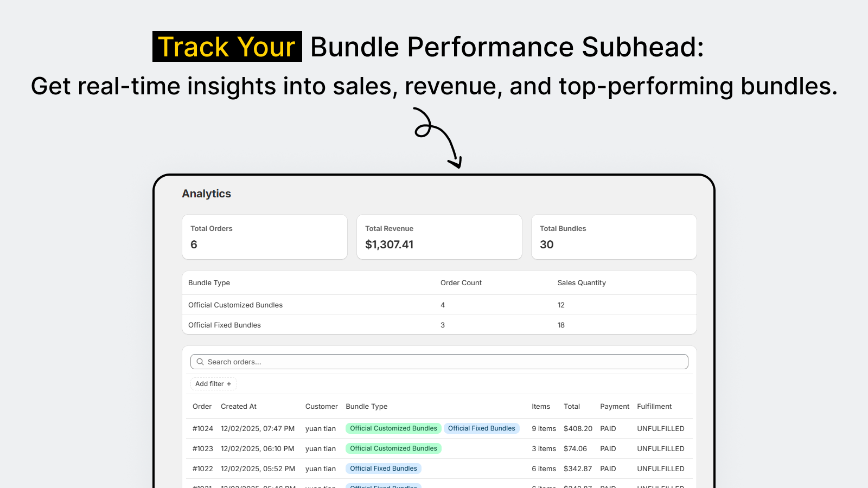The image size is (868, 488).
Task: Click the Total Bundles stat card
Action: click(x=614, y=237)
